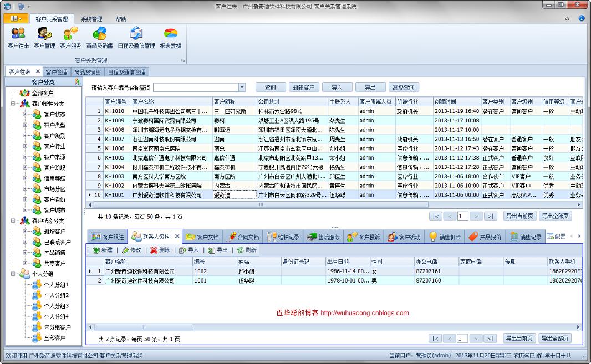Switch to 系统管理 ribbon tab
Viewport: 591px width, 364px height.
91,19
